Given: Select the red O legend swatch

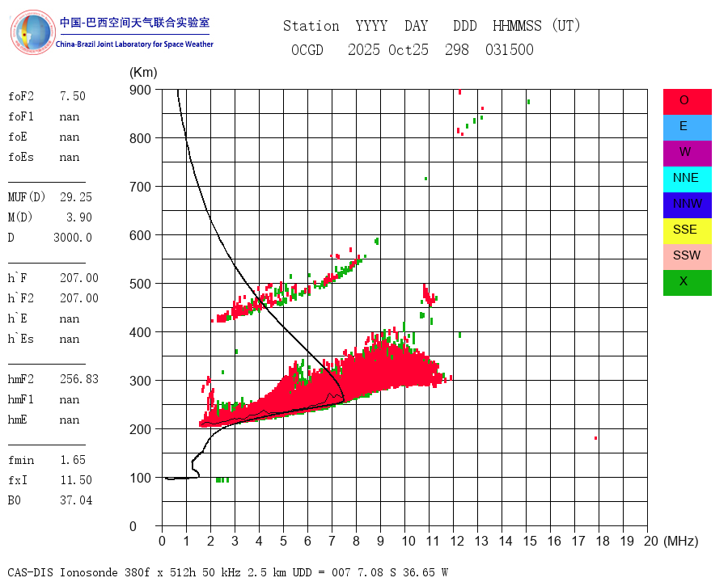Looking at the screenshot, I should pos(687,102).
